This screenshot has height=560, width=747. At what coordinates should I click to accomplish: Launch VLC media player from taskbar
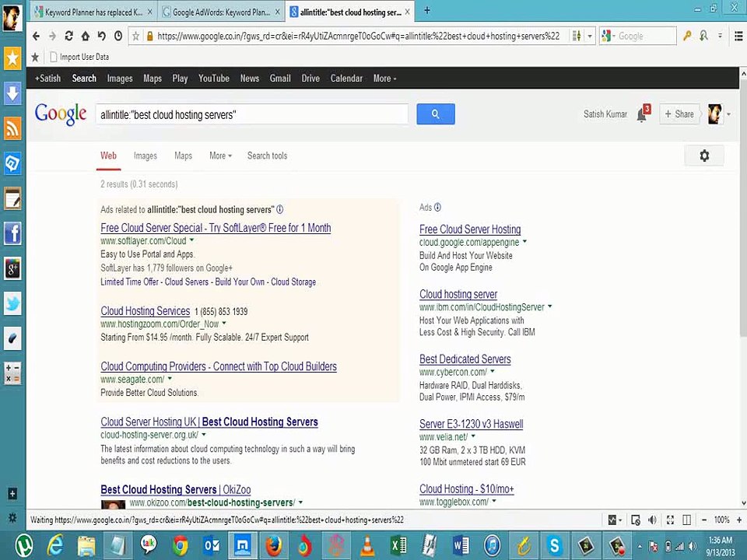pos(366,546)
